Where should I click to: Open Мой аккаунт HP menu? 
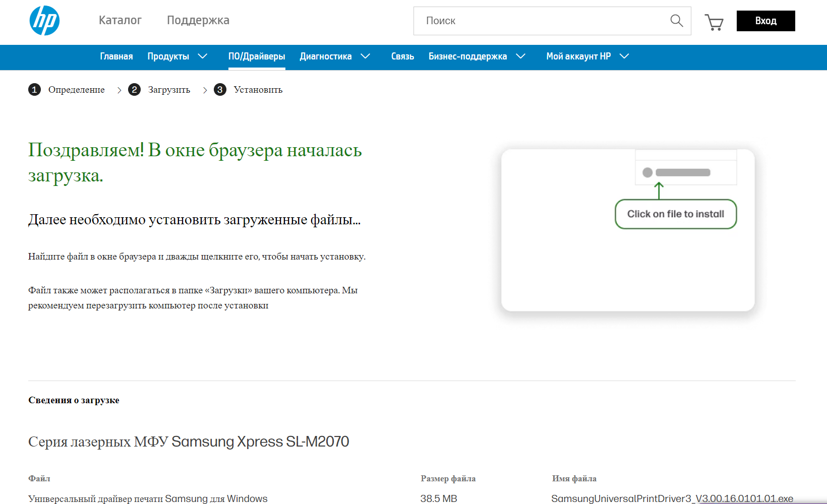point(578,56)
